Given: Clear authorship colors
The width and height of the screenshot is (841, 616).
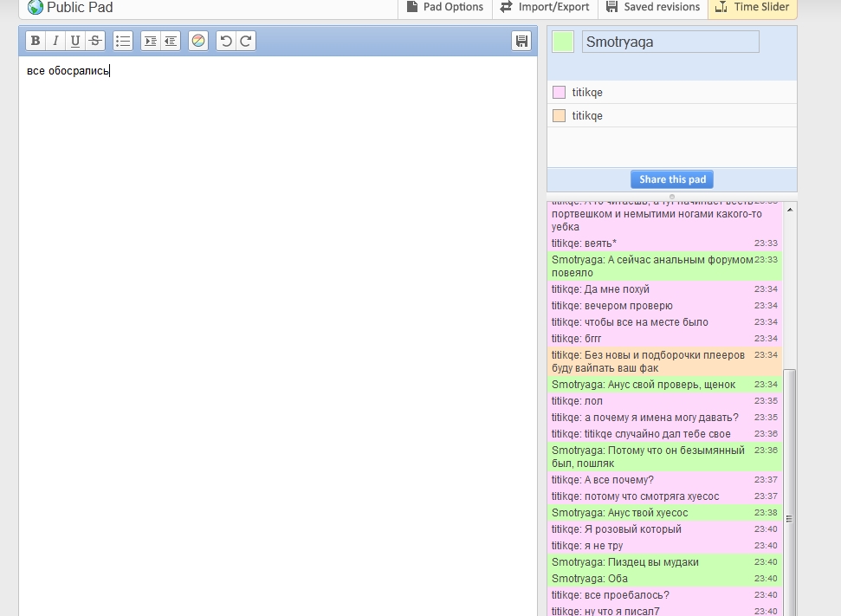Looking at the screenshot, I should point(198,41).
